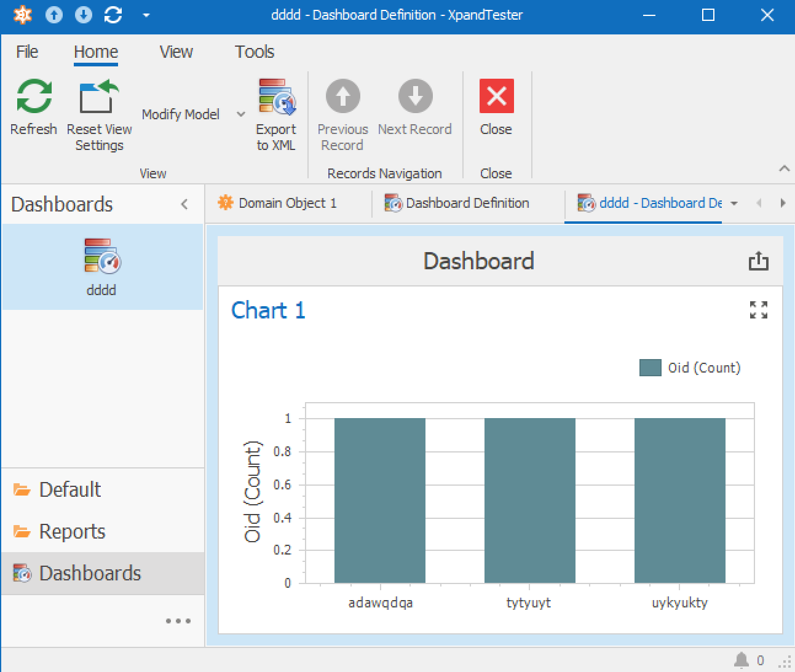Viewport: 795px width, 672px height.
Task: Click the application gear icon in the titlebar
Action: pyautogui.click(x=23, y=14)
